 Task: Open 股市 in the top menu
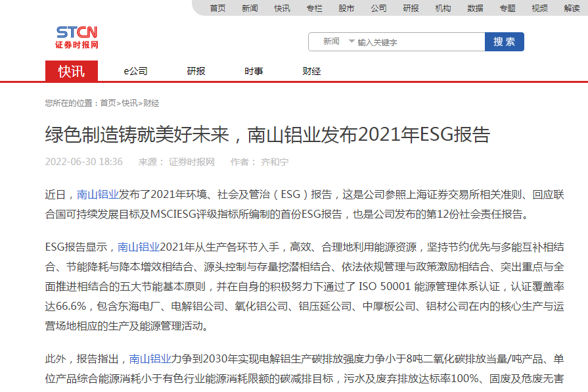coord(346,8)
